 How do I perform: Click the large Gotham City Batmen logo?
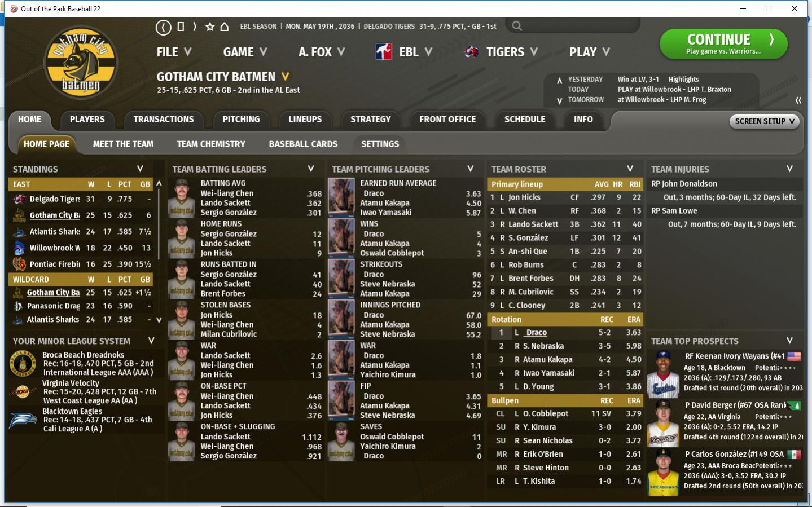click(81, 63)
